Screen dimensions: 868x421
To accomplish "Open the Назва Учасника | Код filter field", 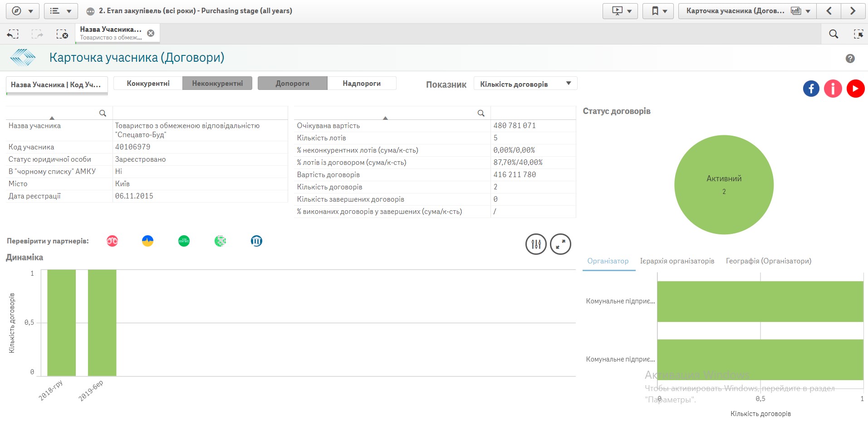I will tap(56, 85).
